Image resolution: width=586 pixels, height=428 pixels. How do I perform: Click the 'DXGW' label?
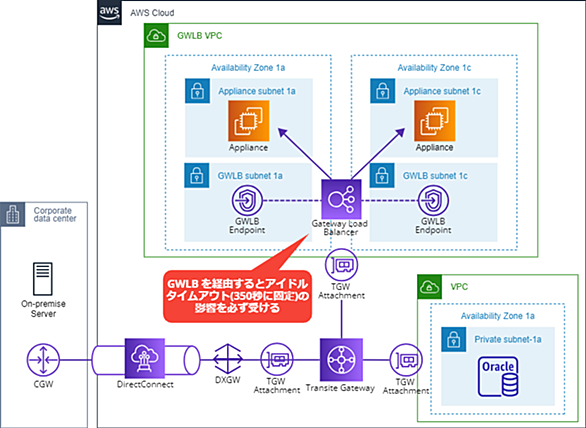coord(228,380)
